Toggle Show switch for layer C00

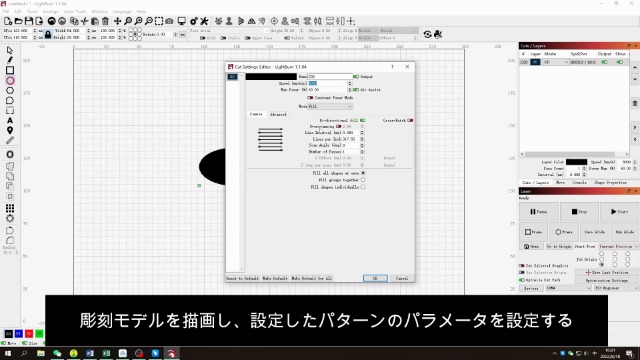(x=620, y=62)
